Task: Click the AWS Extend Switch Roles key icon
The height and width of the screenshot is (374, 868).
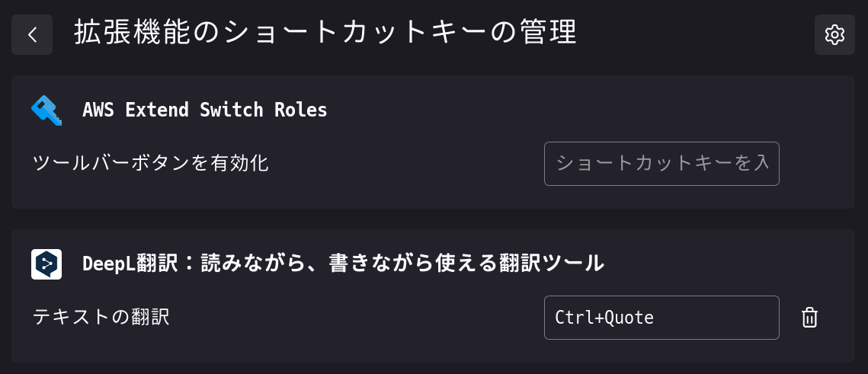Action: click(46, 110)
